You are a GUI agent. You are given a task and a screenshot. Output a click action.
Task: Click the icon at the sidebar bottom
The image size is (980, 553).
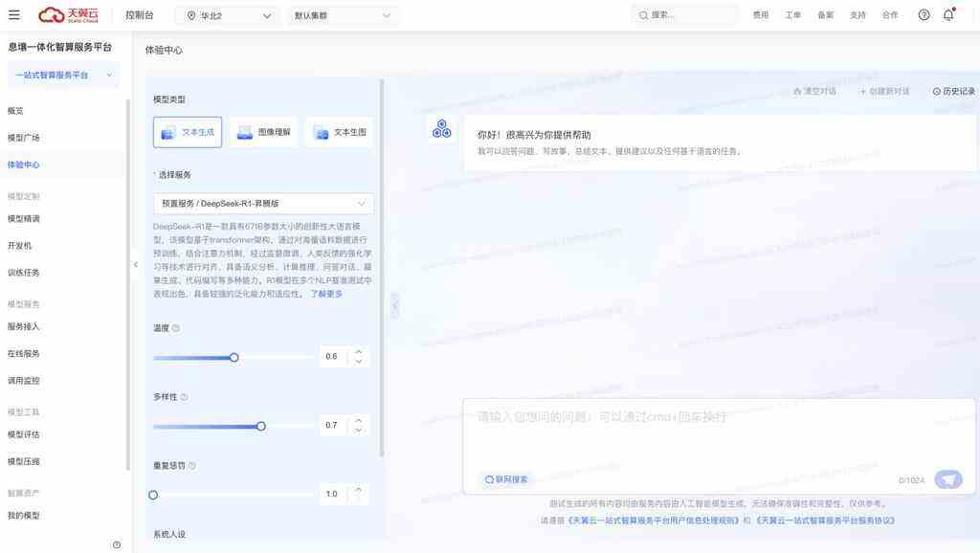116,545
